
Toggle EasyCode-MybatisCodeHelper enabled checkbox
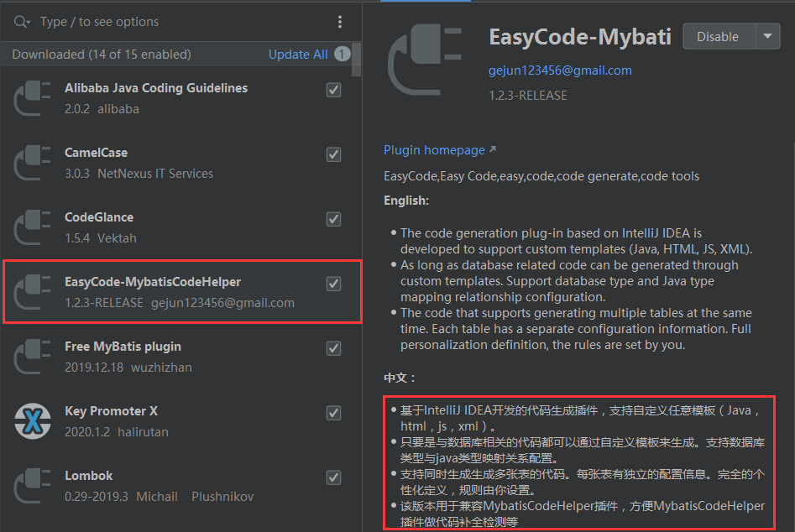point(333,284)
